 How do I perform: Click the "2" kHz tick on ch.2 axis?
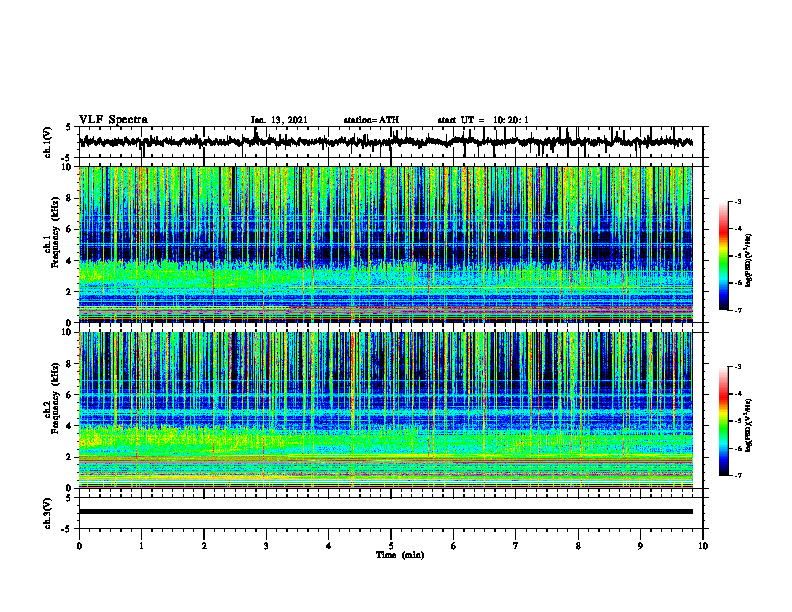[69, 457]
